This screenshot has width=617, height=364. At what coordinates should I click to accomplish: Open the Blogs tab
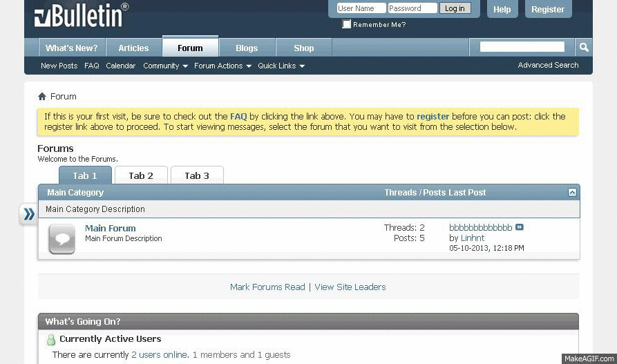pyautogui.click(x=247, y=48)
